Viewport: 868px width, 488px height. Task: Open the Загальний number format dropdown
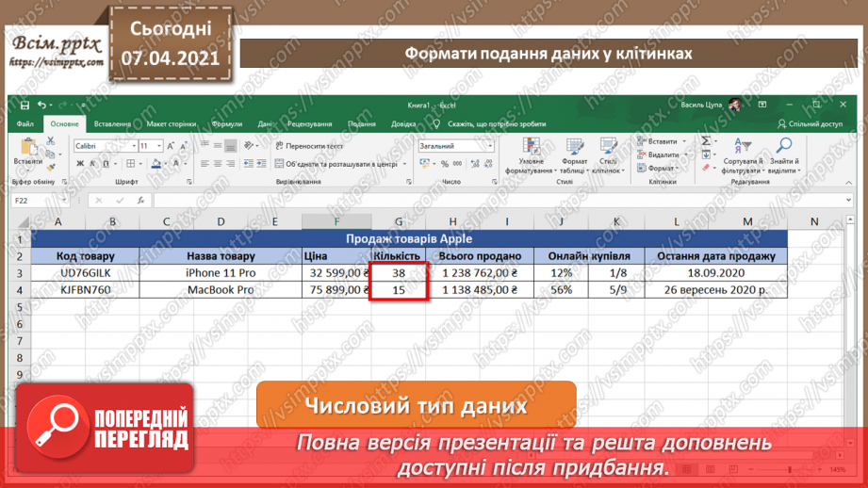coord(490,146)
